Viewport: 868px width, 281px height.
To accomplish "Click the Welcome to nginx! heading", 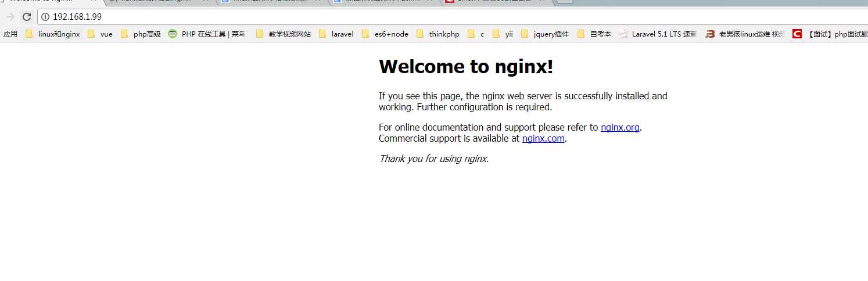I will click(x=466, y=67).
